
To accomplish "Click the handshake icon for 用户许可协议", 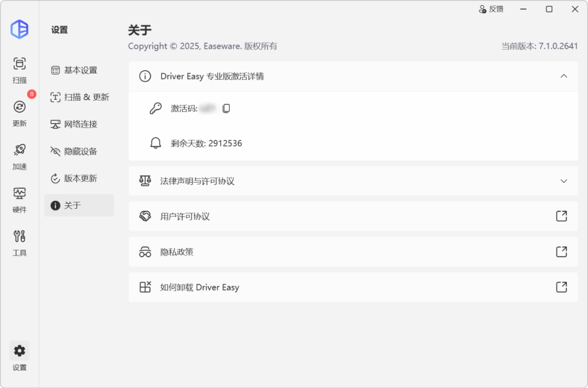I will 145,216.
